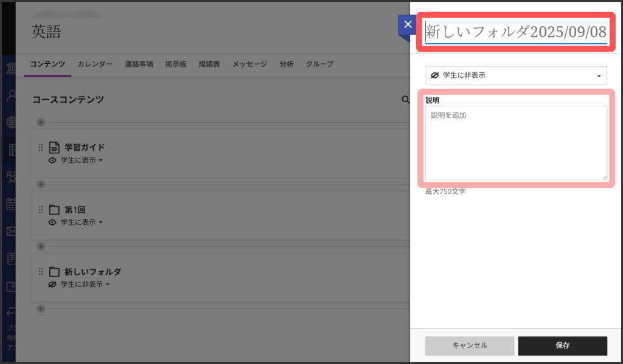
Task: Toggle the eye visibility icon under 学習ガイド
Action: coord(52,160)
